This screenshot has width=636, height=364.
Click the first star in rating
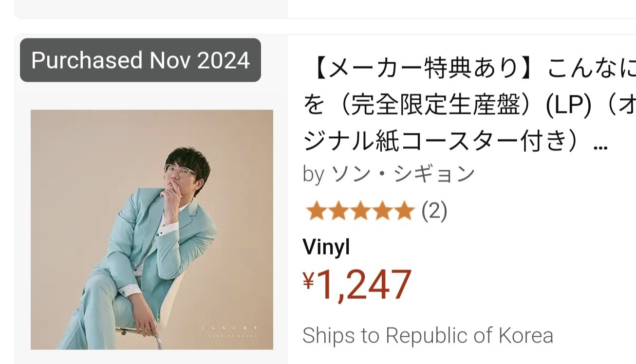[x=315, y=212]
